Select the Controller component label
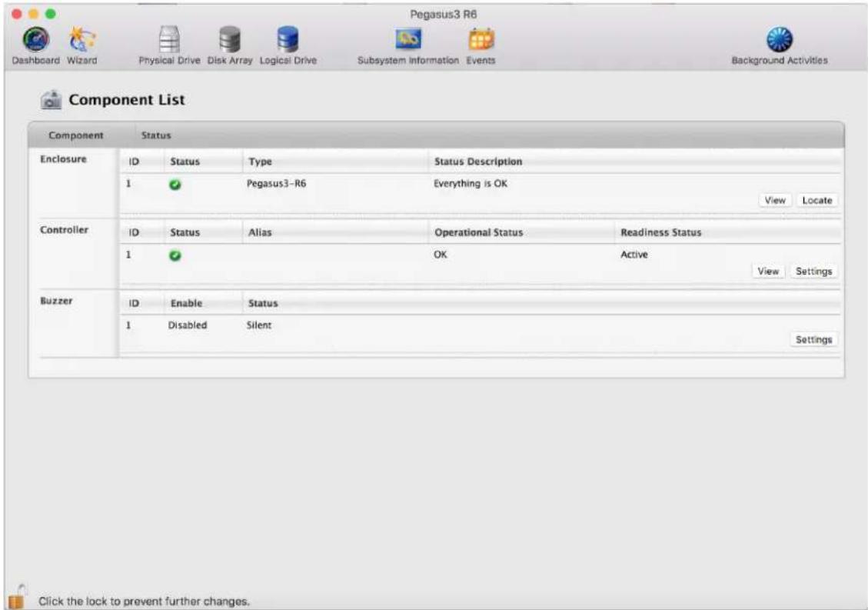868x610 pixels. coord(64,230)
